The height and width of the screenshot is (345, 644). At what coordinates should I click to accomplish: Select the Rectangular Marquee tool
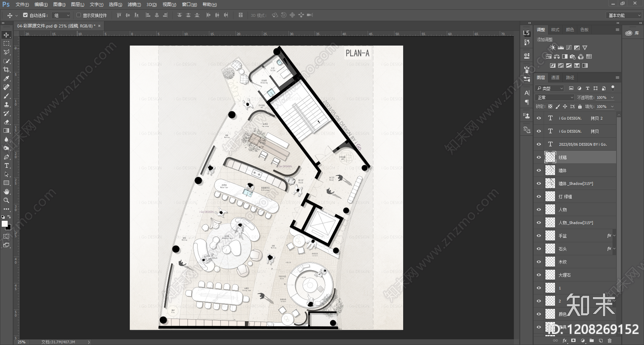[6, 43]
